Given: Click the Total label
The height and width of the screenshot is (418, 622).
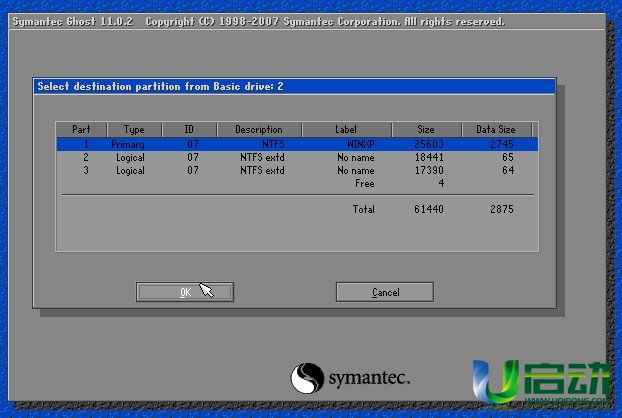Looking at the screenshot, I should pos(364,209).
